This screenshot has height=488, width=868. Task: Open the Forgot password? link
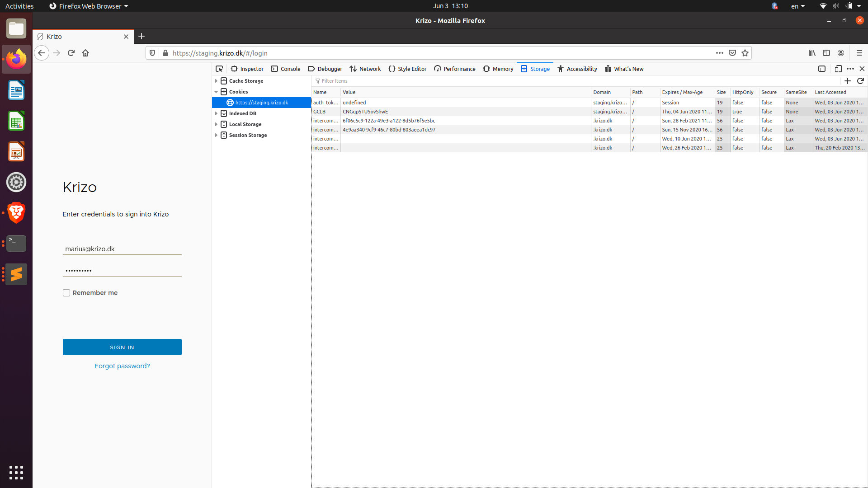coord(122,366)
